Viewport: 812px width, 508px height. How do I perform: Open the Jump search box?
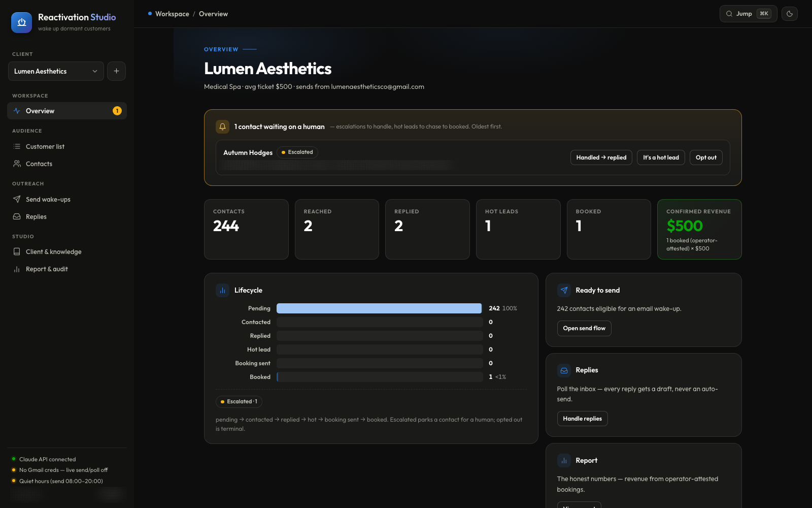click(x=748, y=14)
